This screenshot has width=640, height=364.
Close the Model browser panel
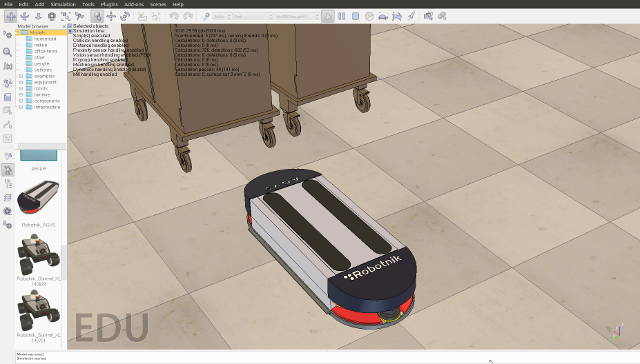[x=64, y=26]
